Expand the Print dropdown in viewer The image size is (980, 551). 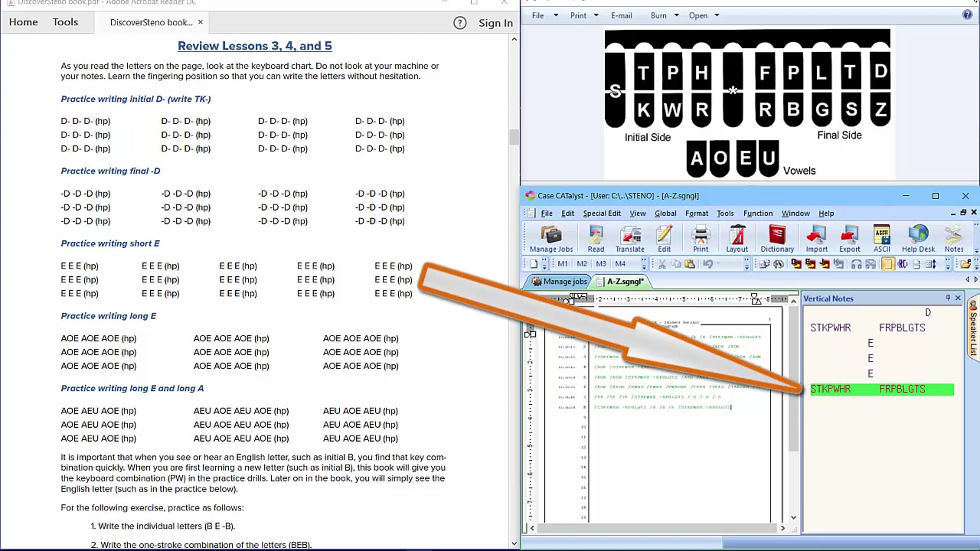click(596, 16)
